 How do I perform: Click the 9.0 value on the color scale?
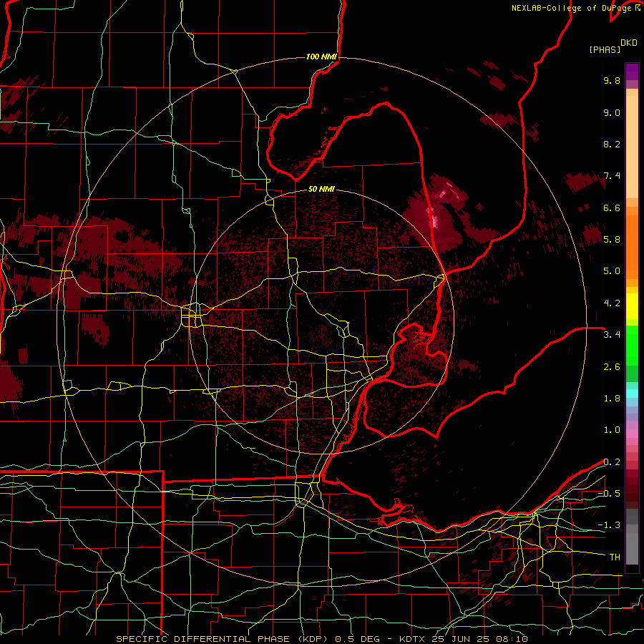tap(612, 112)
